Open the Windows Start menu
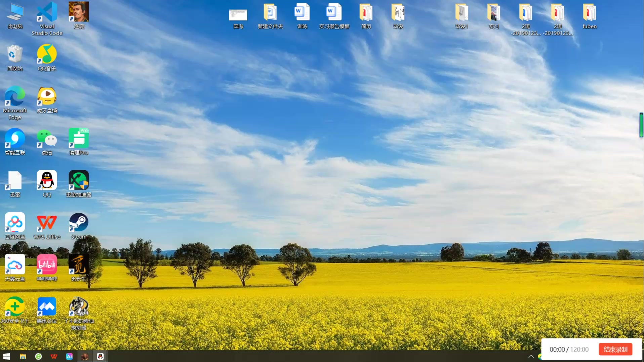 (x=7, y=356)
